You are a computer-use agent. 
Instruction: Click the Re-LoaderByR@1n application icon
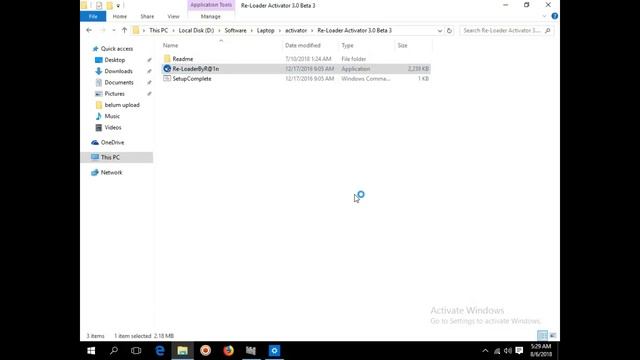pos(167,69)
